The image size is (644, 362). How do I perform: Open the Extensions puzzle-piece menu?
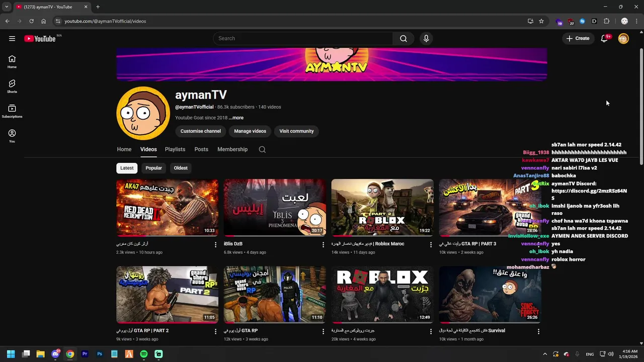click(x=606, y=21)
